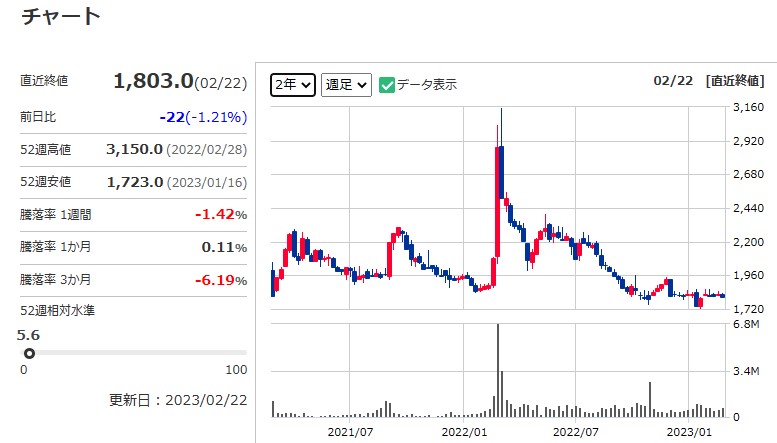The width and height of the screenshot is (777, 443).
Task: Click the 2,200 price axis label
Action: pos(748,242)
